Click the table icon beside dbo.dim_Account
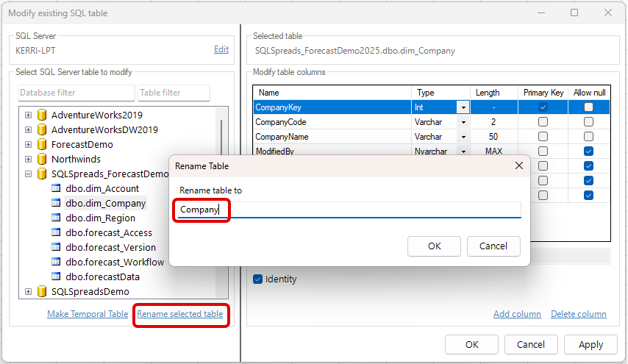Screen dimensions: 628x364 (56, 188)
